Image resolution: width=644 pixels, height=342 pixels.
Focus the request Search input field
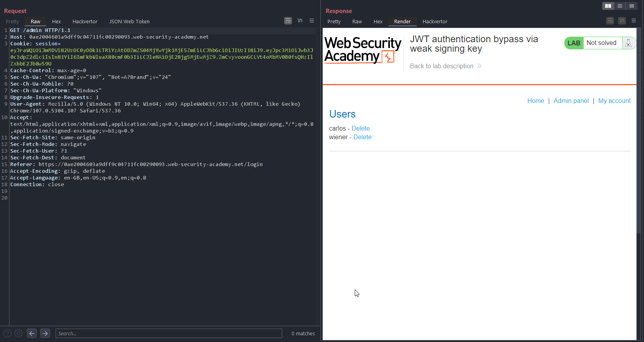pos(168,333)
